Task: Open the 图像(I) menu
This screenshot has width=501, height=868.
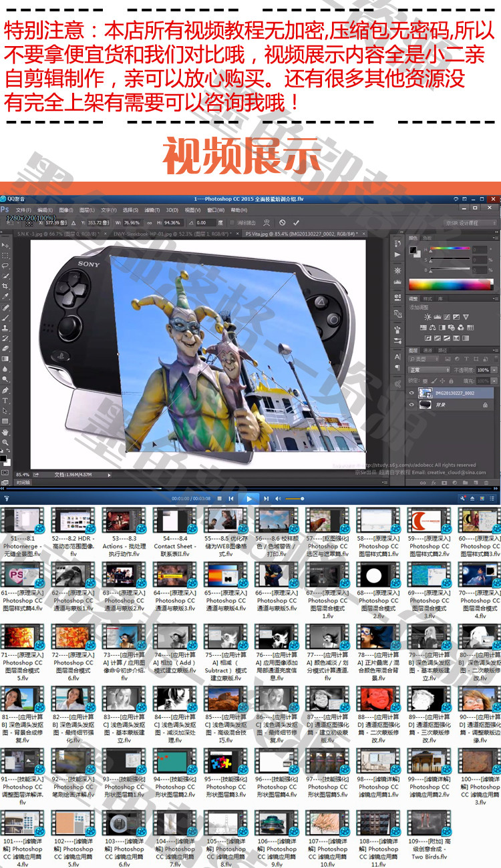Action: [66, 210]
